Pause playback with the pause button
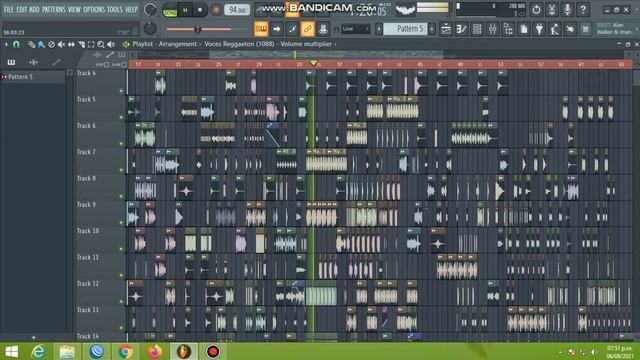Screen dimensions: 640x360 (x=185, y=10)
